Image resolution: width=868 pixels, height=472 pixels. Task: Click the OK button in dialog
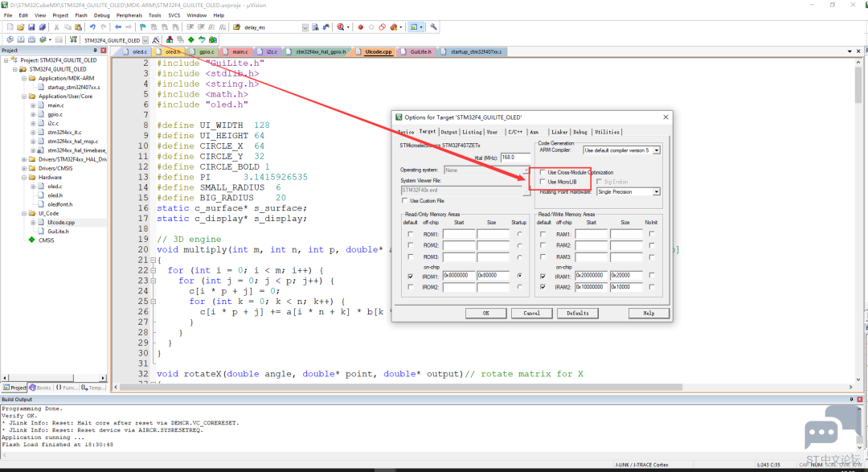click(x=485, y=313)
